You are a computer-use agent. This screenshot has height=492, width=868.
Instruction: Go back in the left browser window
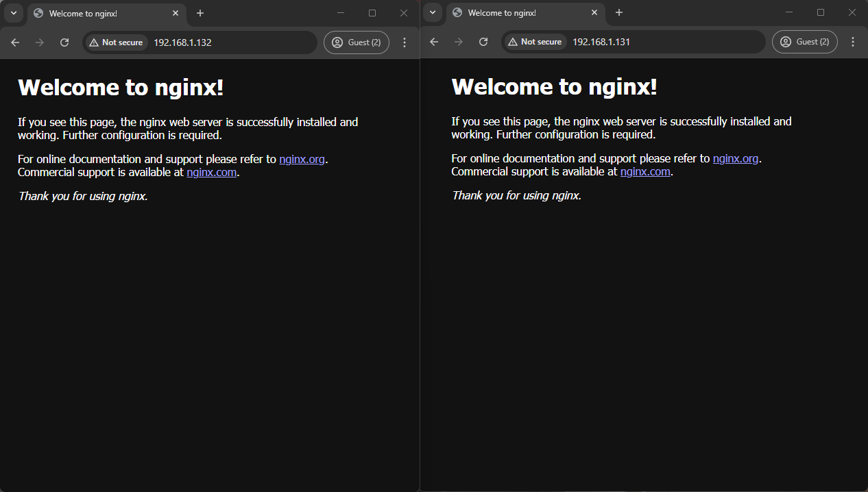[x=15, y=42]
